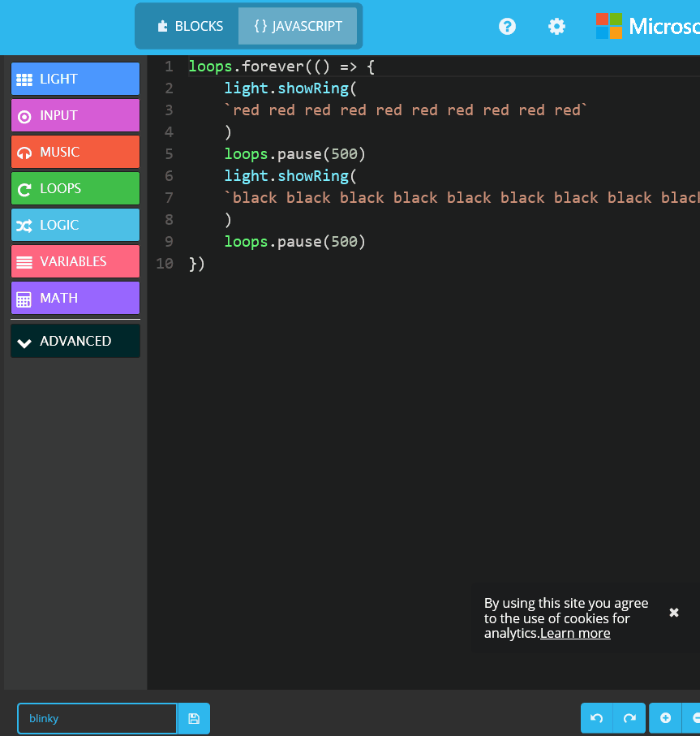Viewport: 700px width, 736px height.
Task: Open the MATH block category
Action: pos(75,298)
